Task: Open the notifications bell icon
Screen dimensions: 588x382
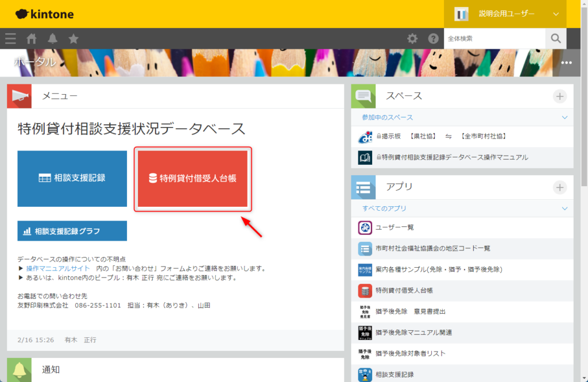Action: click(x=53, y=38)
